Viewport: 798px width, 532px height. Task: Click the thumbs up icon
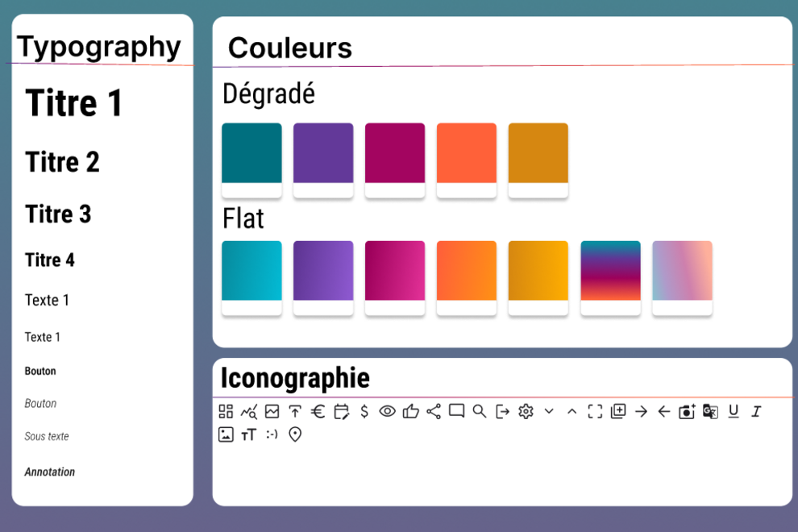411,411
